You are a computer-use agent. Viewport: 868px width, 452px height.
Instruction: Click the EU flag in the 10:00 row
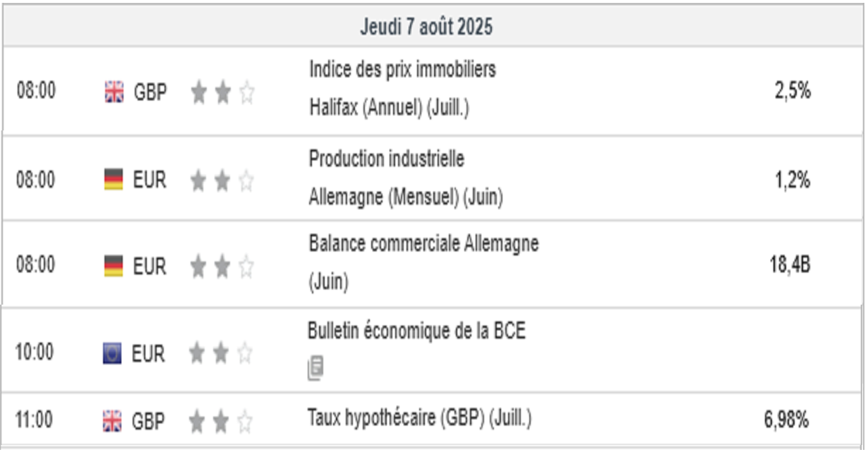(x=111, y=353)
